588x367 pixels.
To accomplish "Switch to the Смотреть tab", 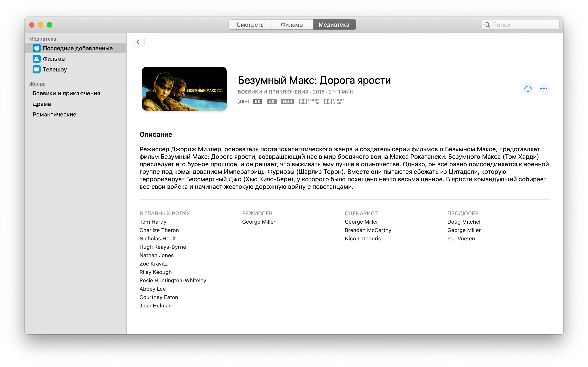I will coord(250,25).
